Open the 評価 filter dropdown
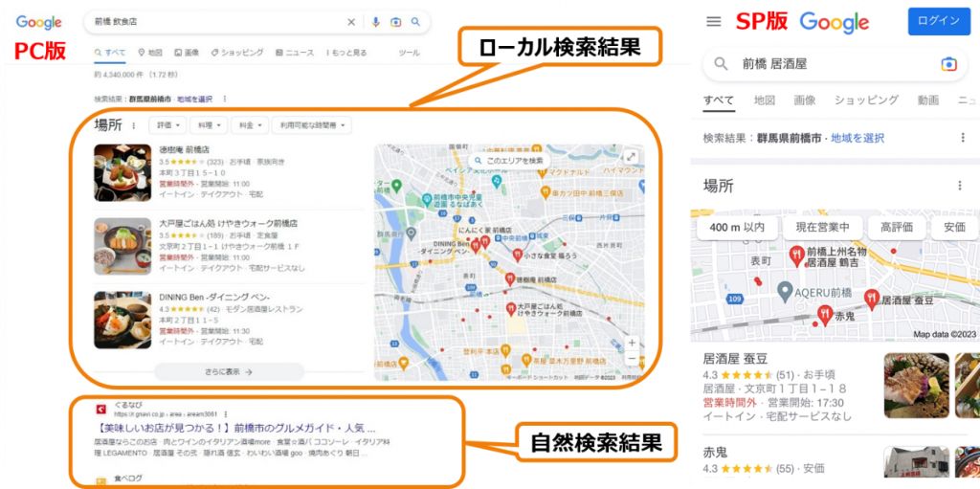Viewport: 980px width, 489px height. (x=168, y=125)
